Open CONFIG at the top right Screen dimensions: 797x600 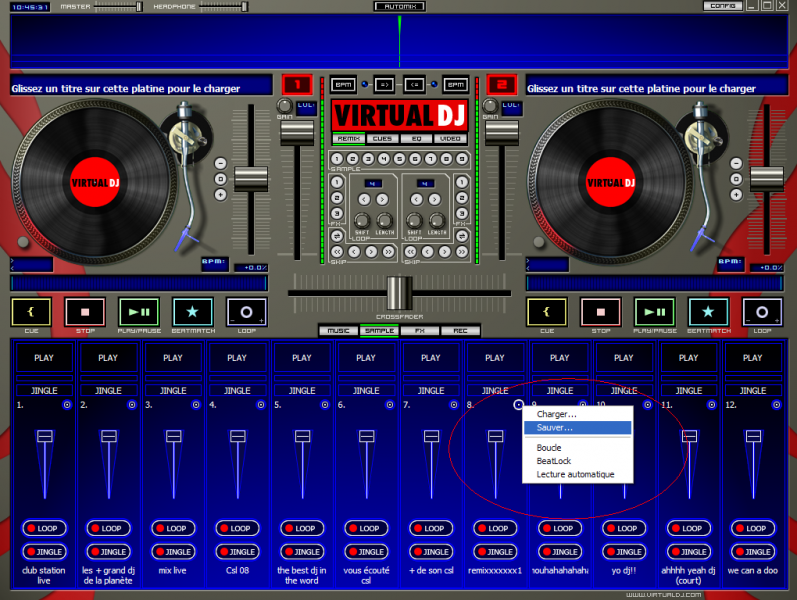pos(722,6)
